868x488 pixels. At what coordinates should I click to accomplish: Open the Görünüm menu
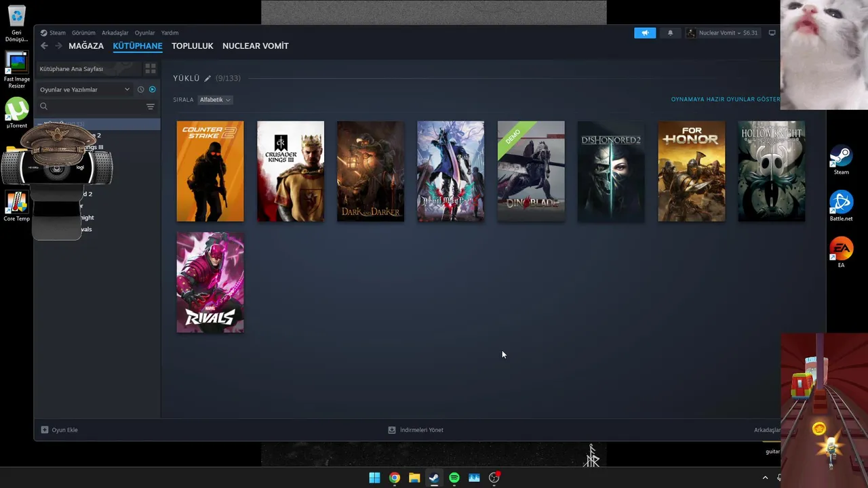(83, 33)
